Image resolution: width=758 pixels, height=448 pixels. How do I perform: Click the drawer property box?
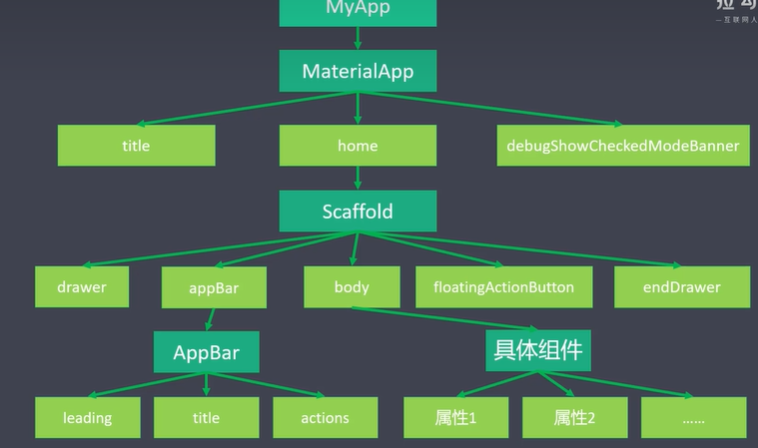coord(83,287)
